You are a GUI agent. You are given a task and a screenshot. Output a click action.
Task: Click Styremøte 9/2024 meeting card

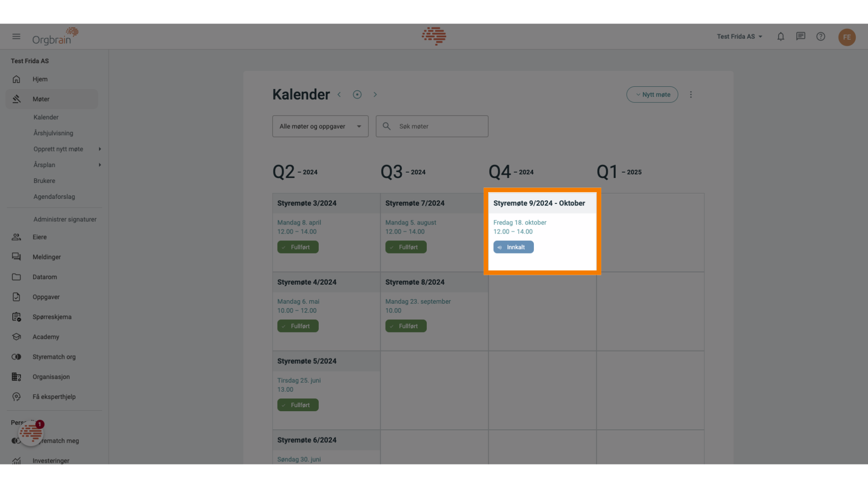(x=542, y=230)
